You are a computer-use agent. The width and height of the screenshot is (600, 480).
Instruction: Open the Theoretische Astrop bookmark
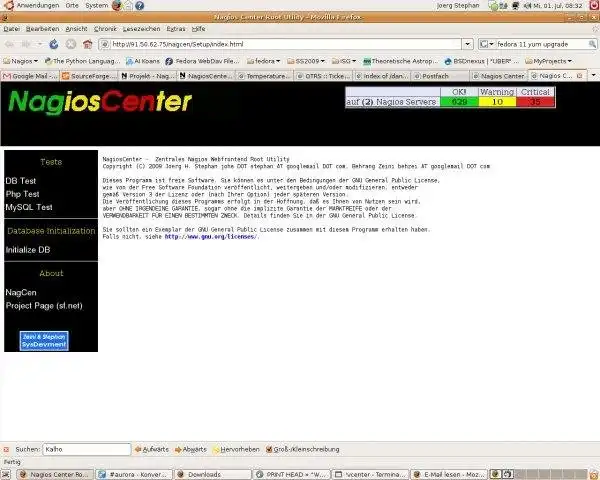400,61
